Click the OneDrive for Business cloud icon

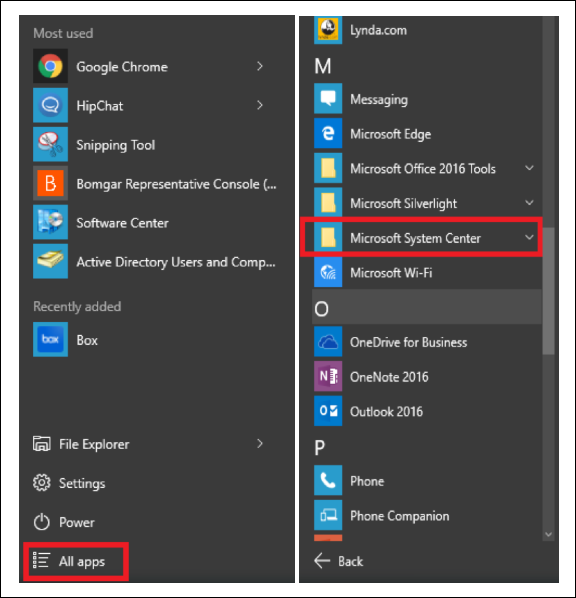coord(328,342)
